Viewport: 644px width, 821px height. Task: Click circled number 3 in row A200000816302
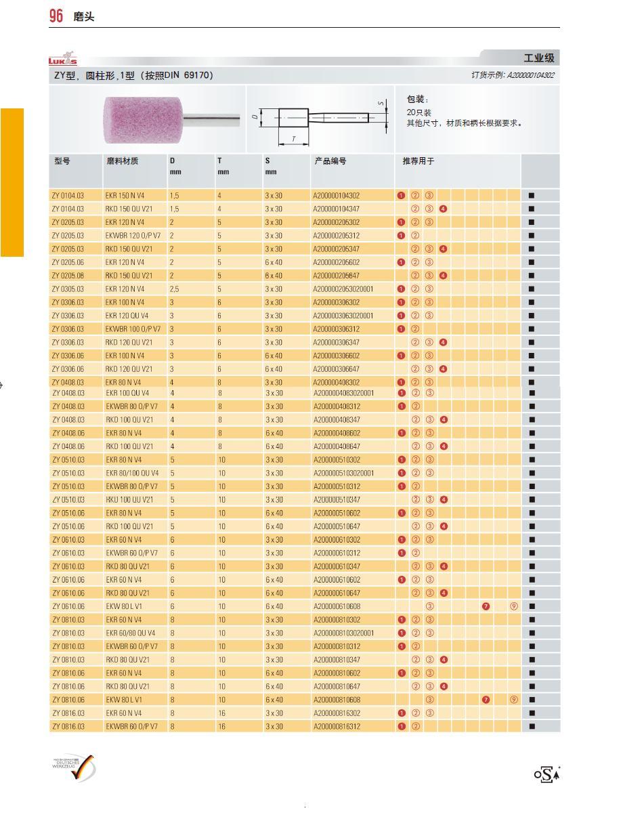[429, 713]
